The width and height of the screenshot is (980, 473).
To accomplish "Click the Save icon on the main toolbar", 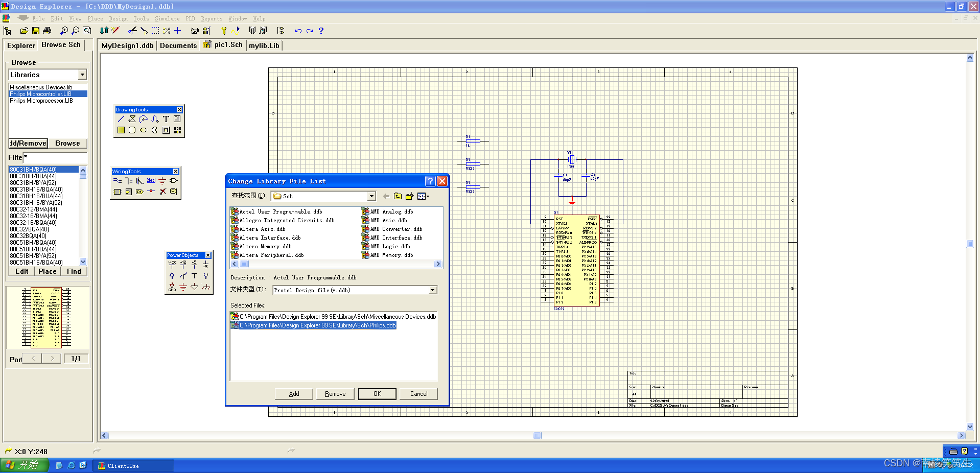I will click(36, 31).
